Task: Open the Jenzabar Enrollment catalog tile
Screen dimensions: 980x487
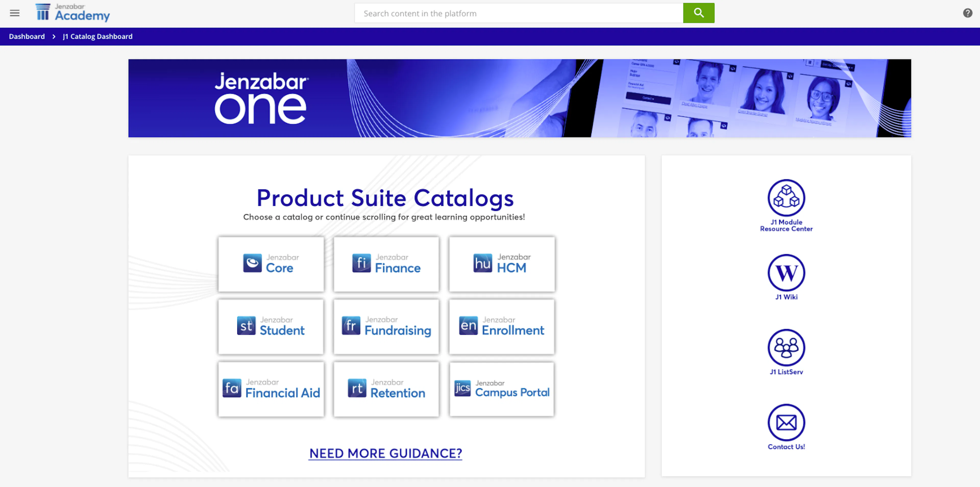Action: (x=502, y=327)
